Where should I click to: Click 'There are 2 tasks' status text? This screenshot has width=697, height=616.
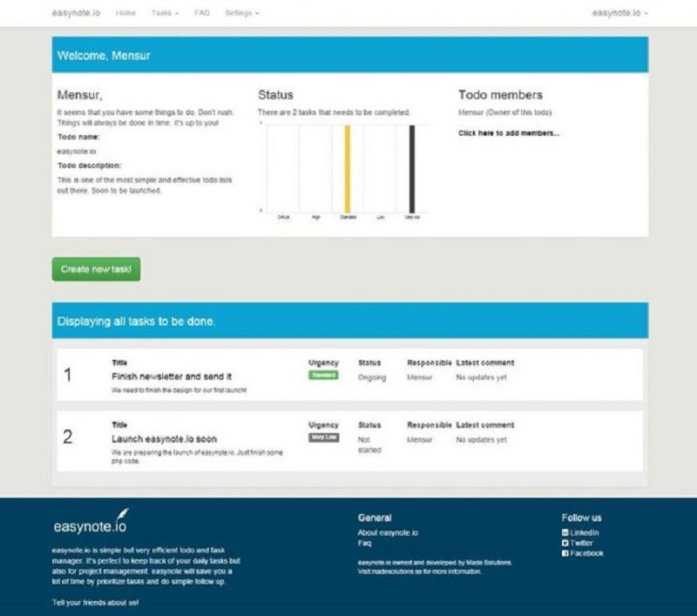[334, 112]
